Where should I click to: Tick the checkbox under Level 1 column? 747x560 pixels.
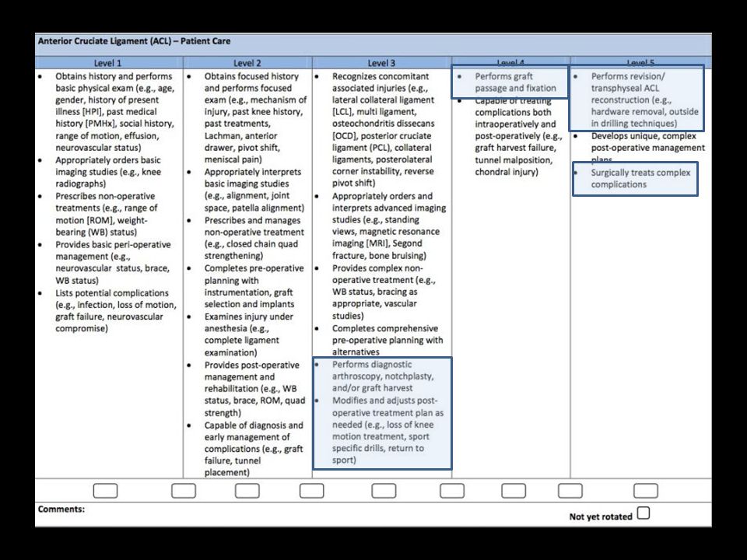click(x=105, y=491)
